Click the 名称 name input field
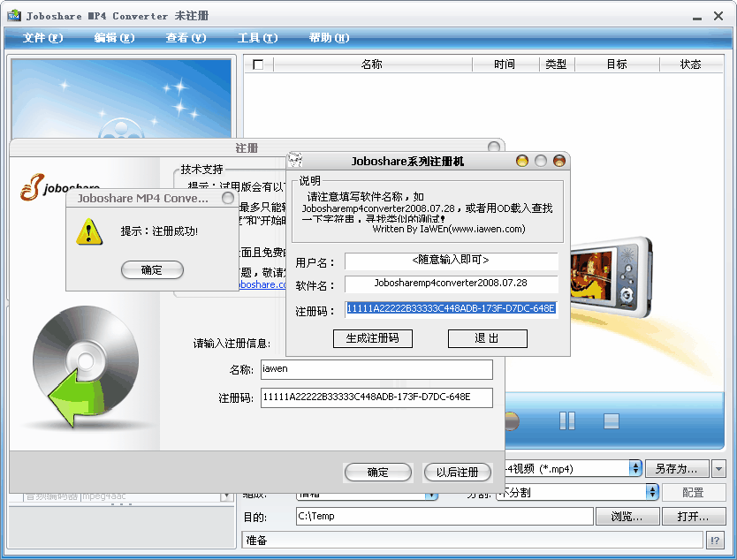 pyautogui.click(x=376, y=369)
